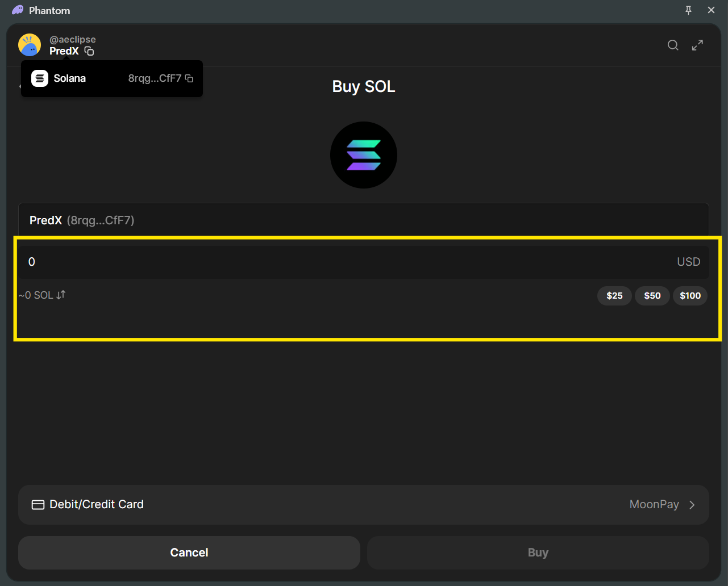Expand Phantom to full view icon
728x586 pixels.
coord(697,45)
